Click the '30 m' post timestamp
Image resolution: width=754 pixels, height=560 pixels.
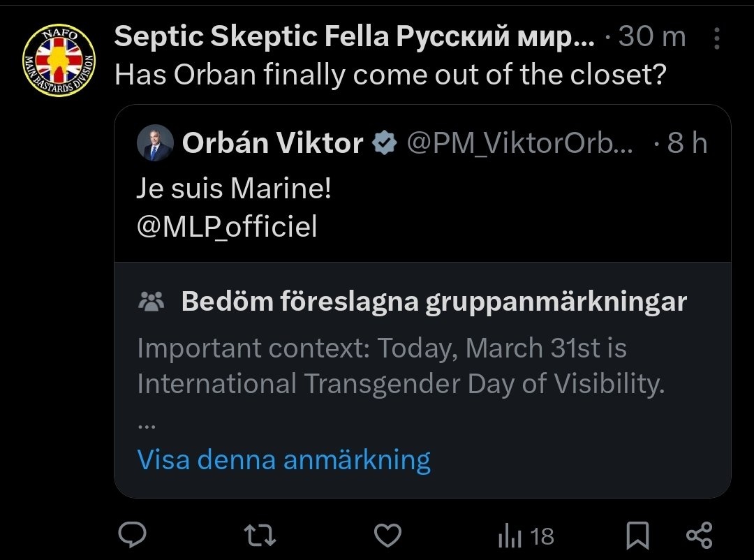point(652,37)
